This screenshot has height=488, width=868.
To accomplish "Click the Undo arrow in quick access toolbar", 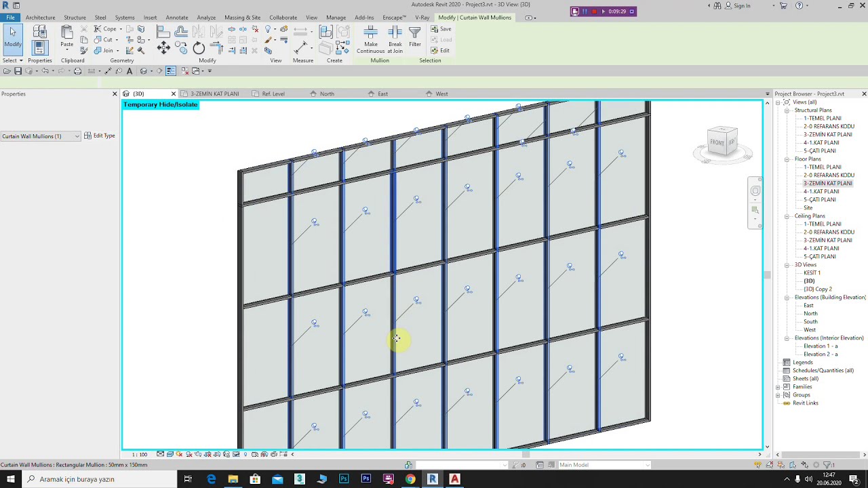I will click(45, 71).
